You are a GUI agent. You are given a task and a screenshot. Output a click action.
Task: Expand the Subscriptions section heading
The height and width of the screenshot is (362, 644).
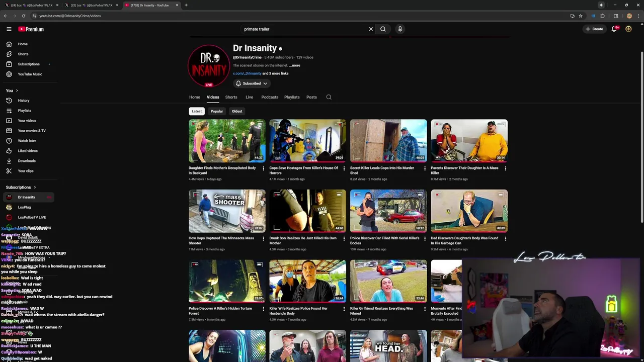click(21, 187)
